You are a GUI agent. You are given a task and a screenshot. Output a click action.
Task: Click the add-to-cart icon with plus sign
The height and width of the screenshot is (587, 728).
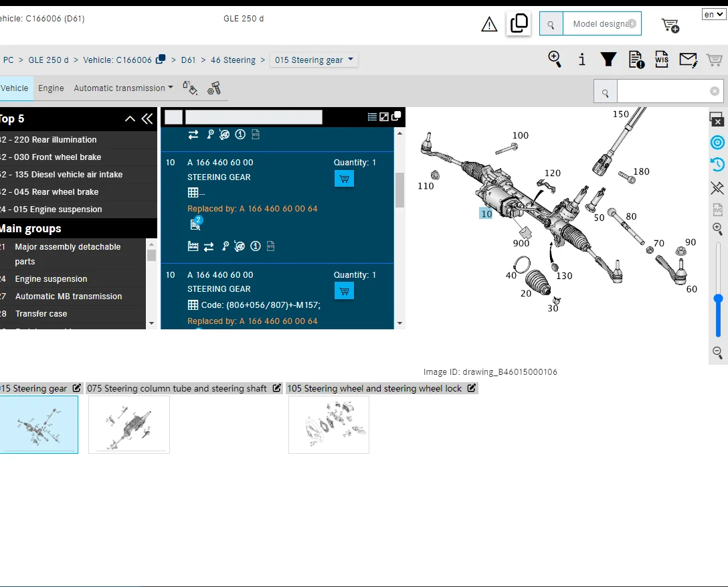pos(670,25)
